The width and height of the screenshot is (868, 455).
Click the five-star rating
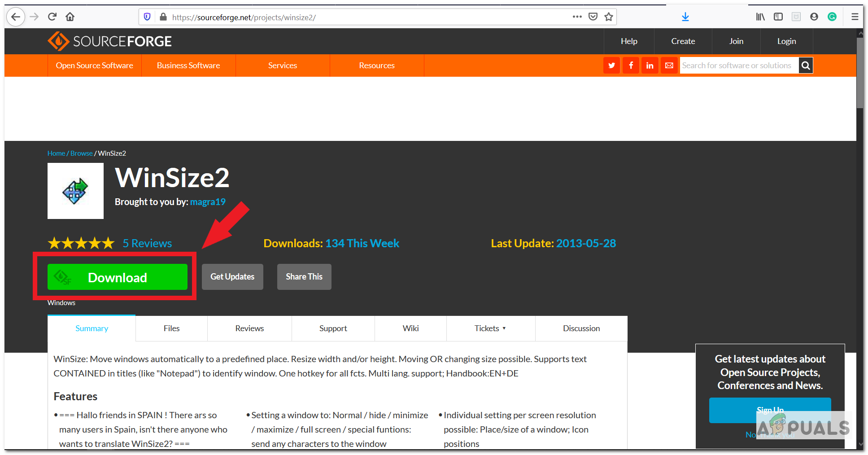point(81,243)
